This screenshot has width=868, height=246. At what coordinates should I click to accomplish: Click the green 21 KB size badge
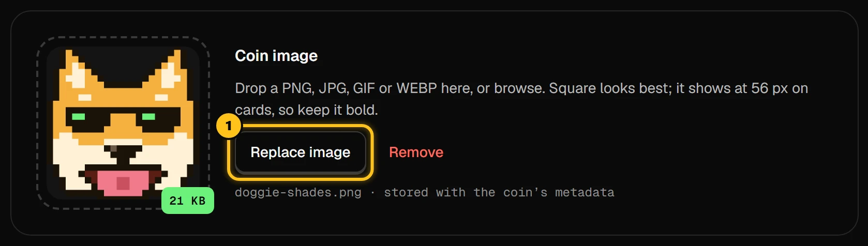[x=188, y=201]
